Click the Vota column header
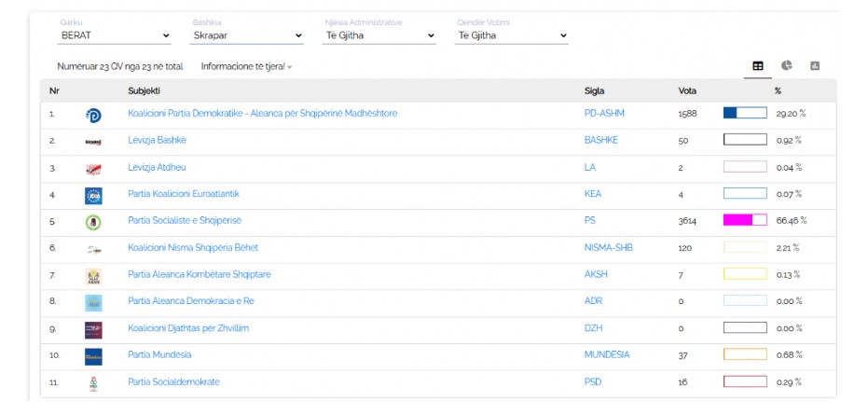Screen dimensions: 868x415 coord(687,91)
